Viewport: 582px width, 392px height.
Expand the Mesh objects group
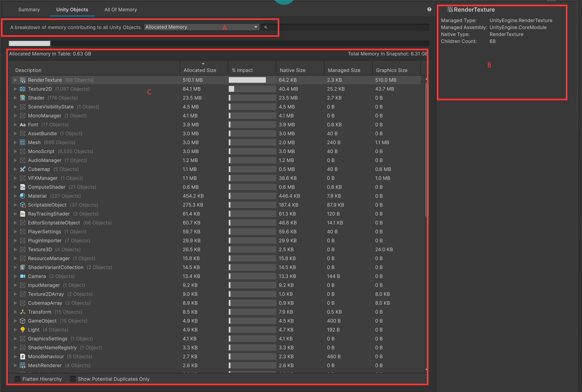point(15,142)
